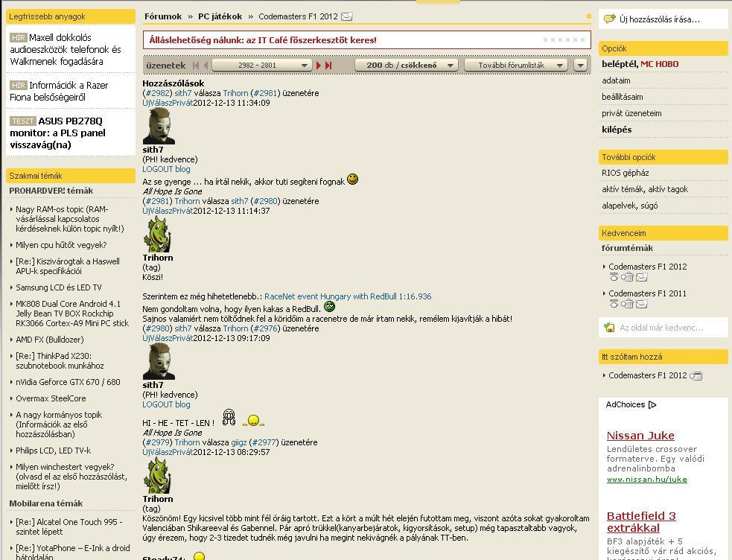The width and height of the screenshot is (732, 560).
Task: Open Milyen cpu hűtőt vegyek? topic
Action: point(61,245)
